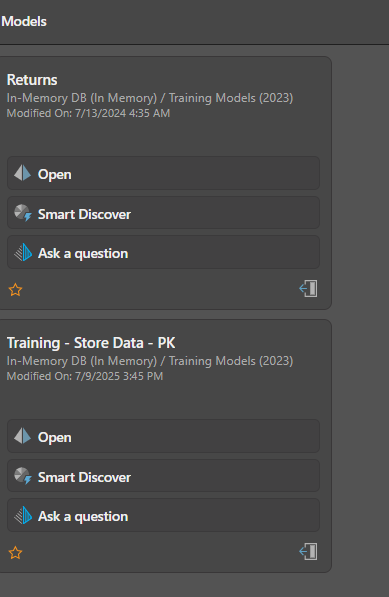The image size is (389, 597).
Task: Click Smart Discover pie icon under Training Store Data
Action: point(22,476)
